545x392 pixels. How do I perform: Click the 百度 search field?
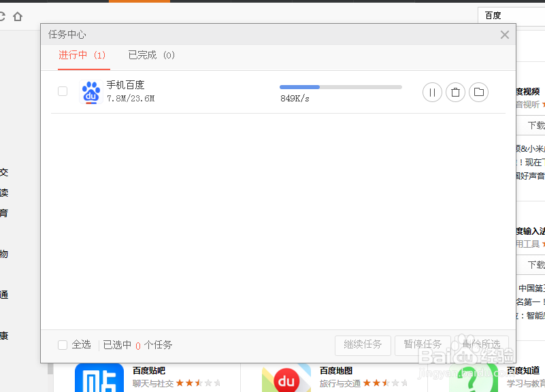point(512,16)
